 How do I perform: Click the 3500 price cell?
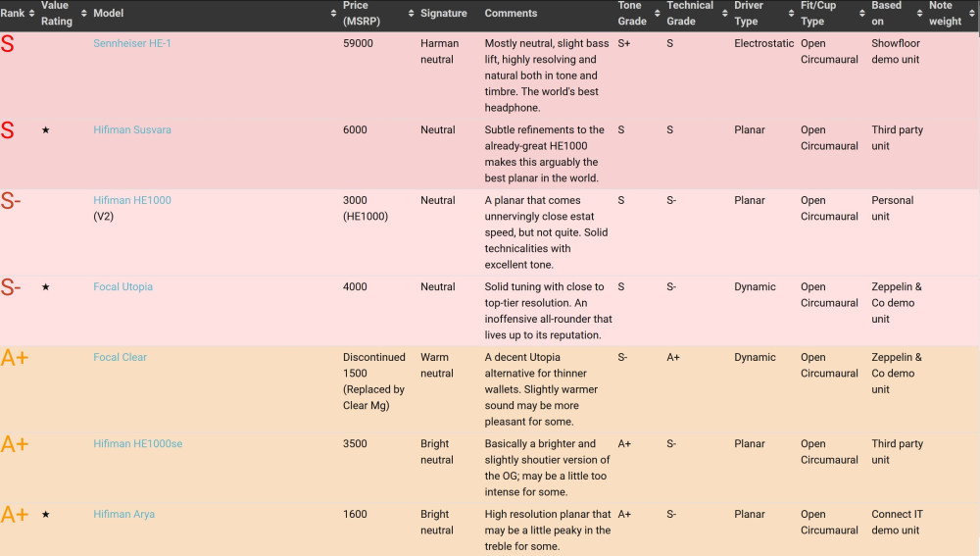355,443
